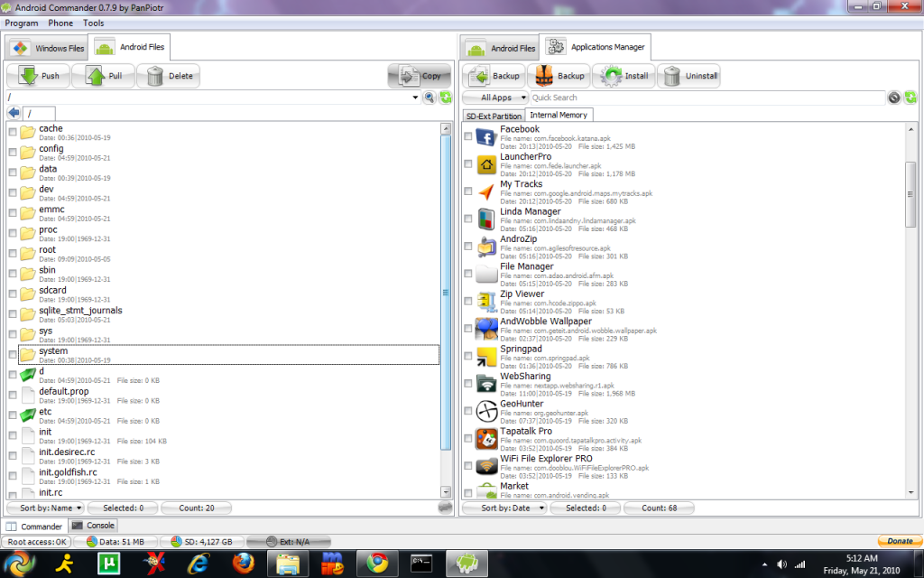Tick the GeoHunter app checkbox
The height and width of the screenshot is (578, 924).
pyautogui.click(x=468, y=411)
